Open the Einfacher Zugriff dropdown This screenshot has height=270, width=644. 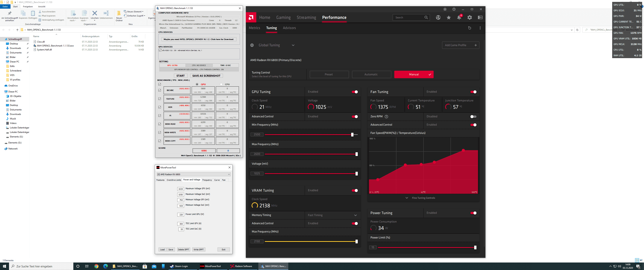coord(134,16)
